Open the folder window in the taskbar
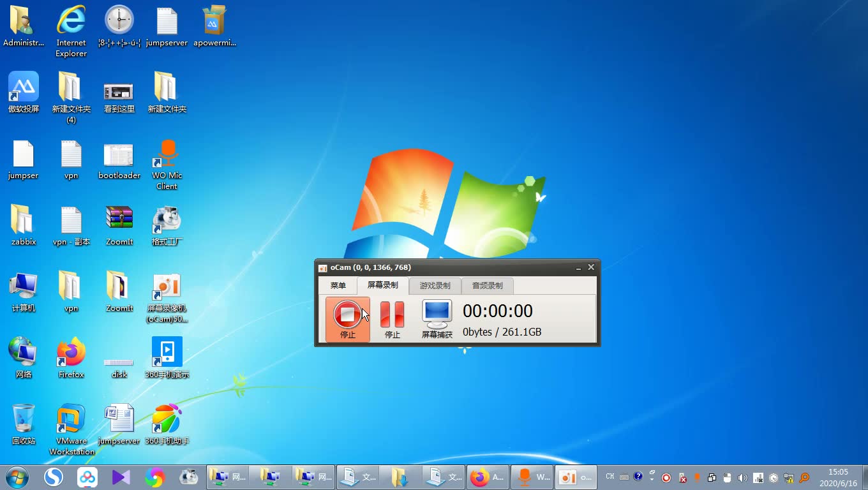 (x=401, y=477)
